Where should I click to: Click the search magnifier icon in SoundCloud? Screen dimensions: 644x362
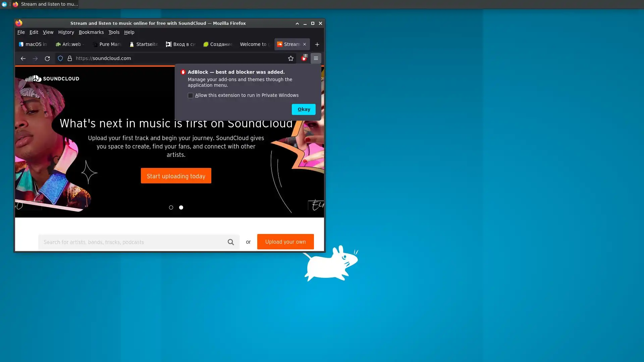[231, 242]
